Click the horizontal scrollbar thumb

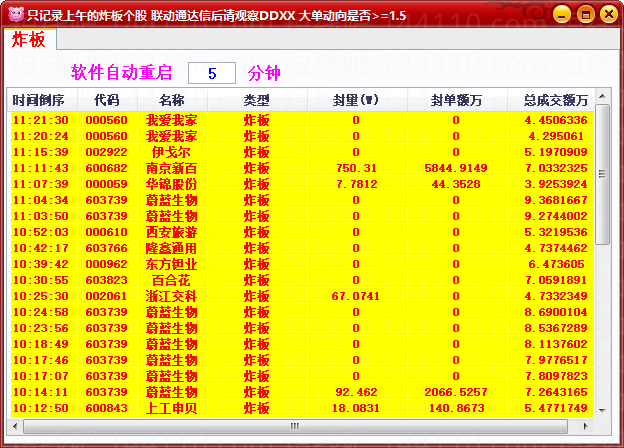(295, 426)
